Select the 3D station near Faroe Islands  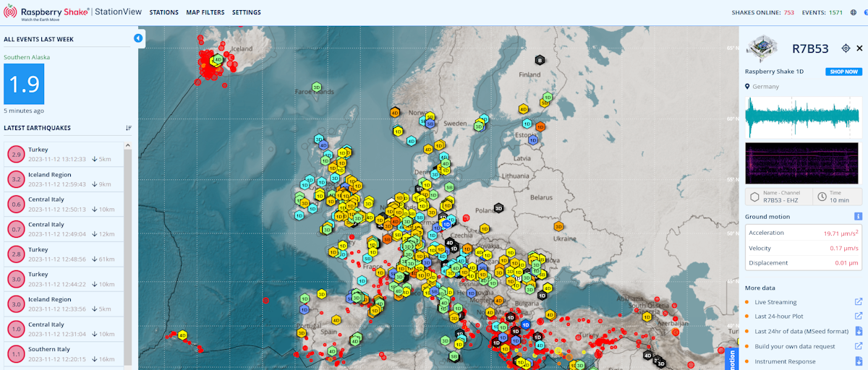317,87
